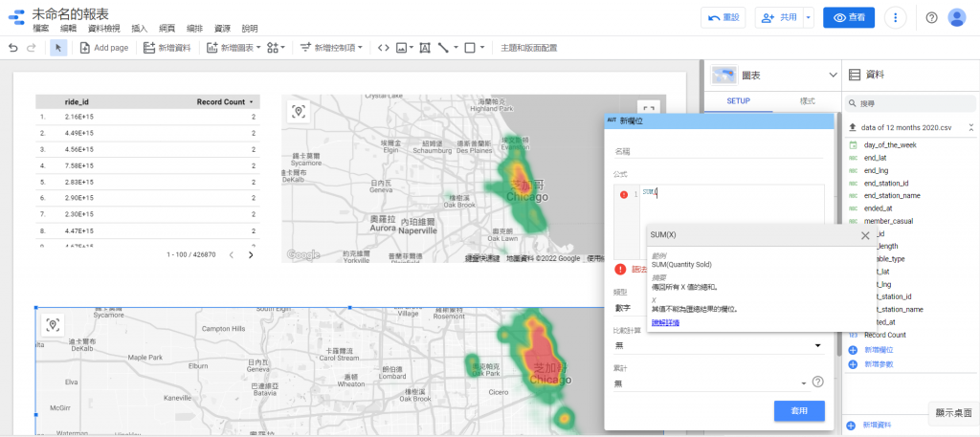Image resolution: width=980 pixels, height=437 pixels.
Task: Open the 新增圖表 chart dropdown
Action: (234, 48)
